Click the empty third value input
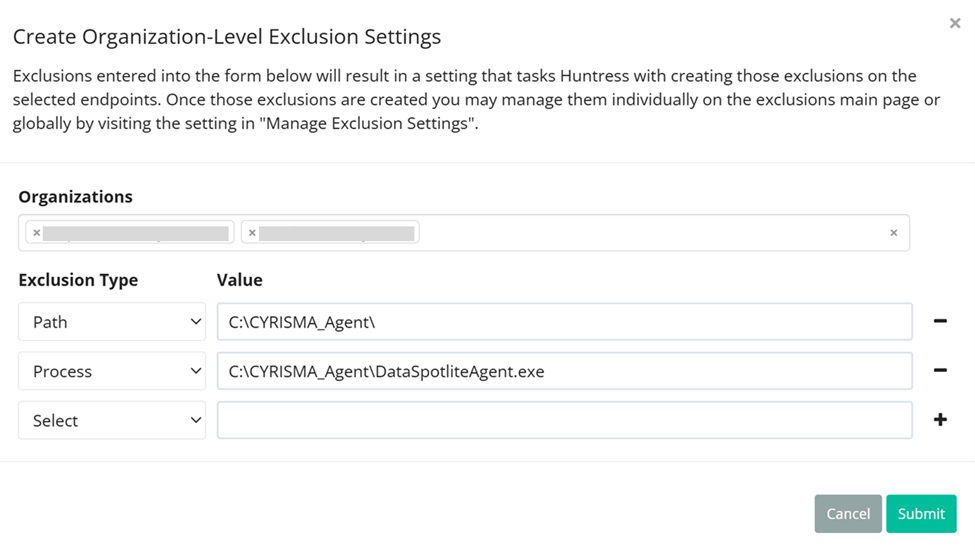The width and height of the screenshot is (975, 550). (564, 420)
